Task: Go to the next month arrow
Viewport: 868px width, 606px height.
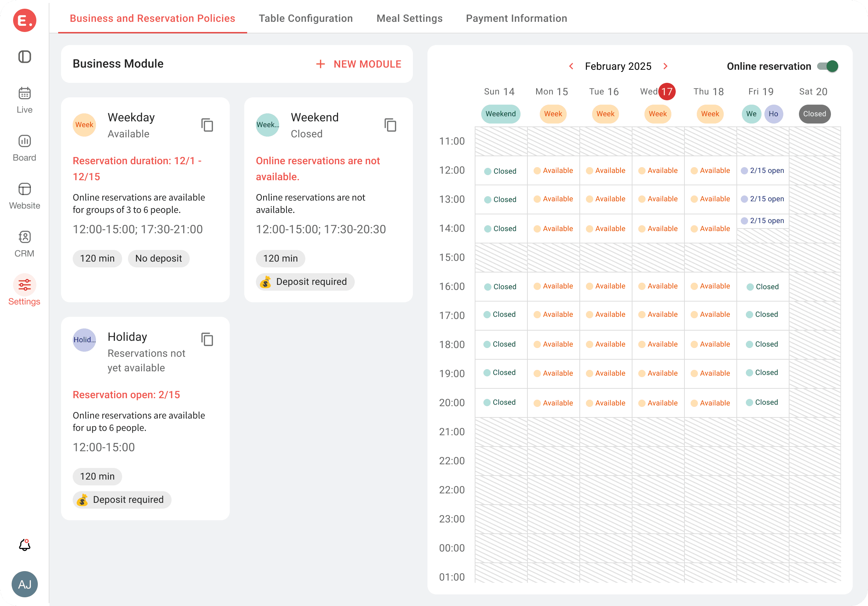Action: click(666, 66)
